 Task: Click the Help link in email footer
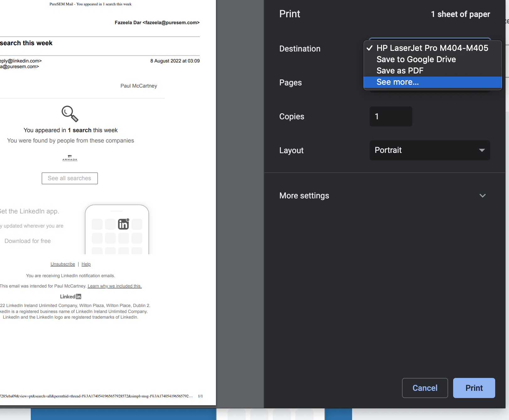pos(86,264)
